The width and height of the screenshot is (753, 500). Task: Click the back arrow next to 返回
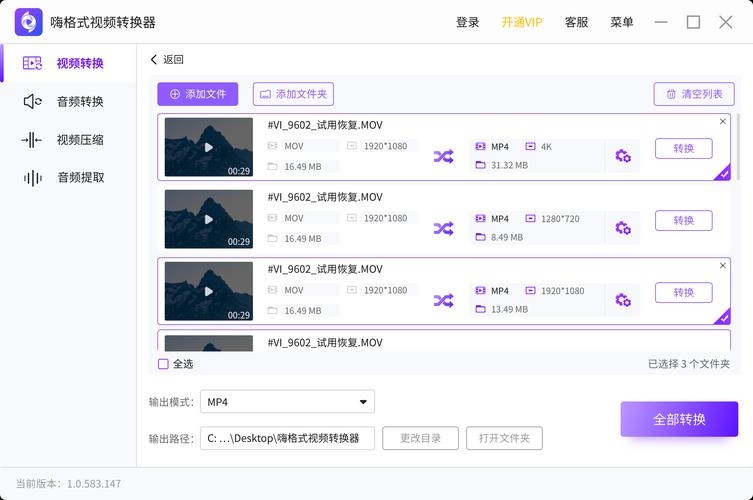click(154, 60)
